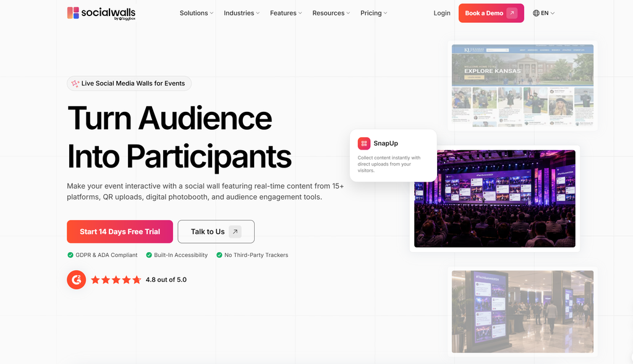Click the G2 logo badge
The image size is (633, 364).
[76, 280]
